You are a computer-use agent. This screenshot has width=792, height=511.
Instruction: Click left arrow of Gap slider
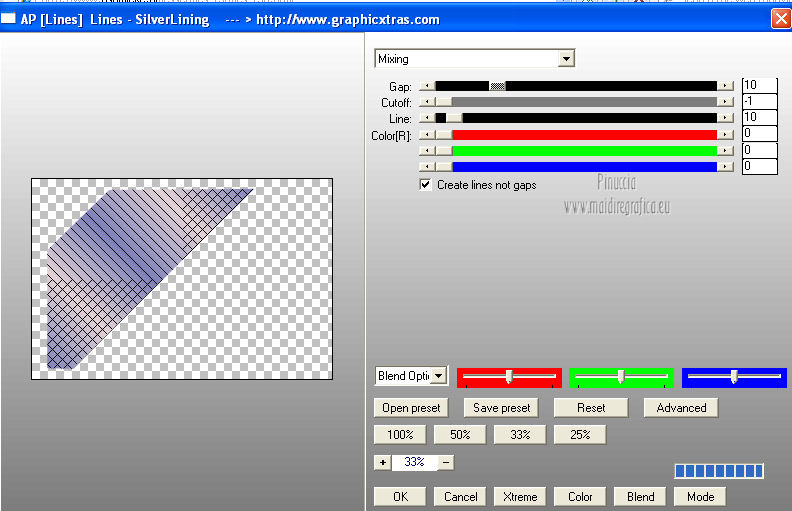click(427, 86)
